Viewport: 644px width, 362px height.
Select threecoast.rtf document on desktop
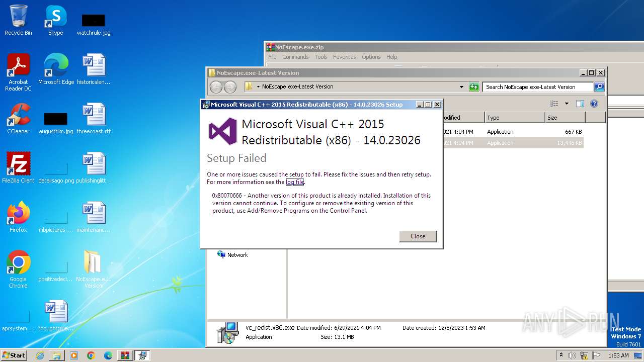pos(94,118)
